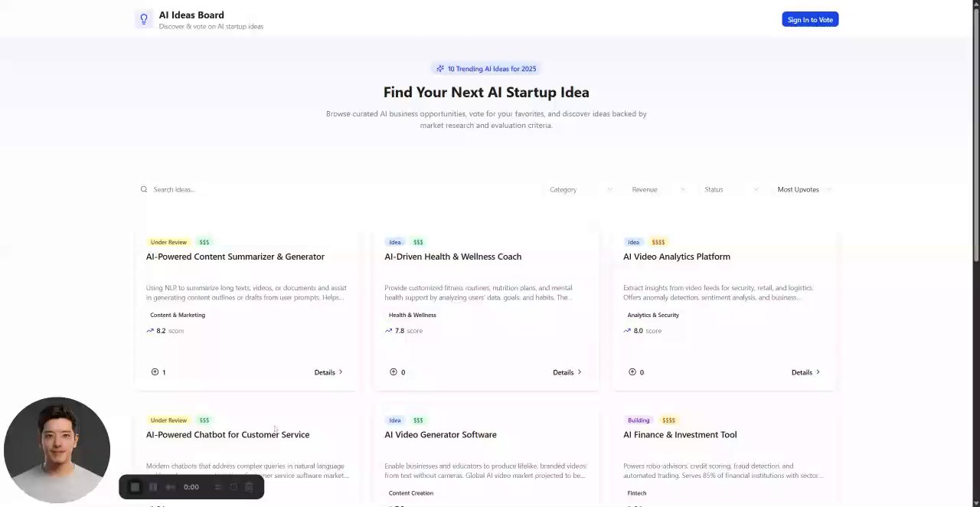980x507 pixels.
Task: Click the sparkle icon in trending badge
Action: click(x=440, y=69)
